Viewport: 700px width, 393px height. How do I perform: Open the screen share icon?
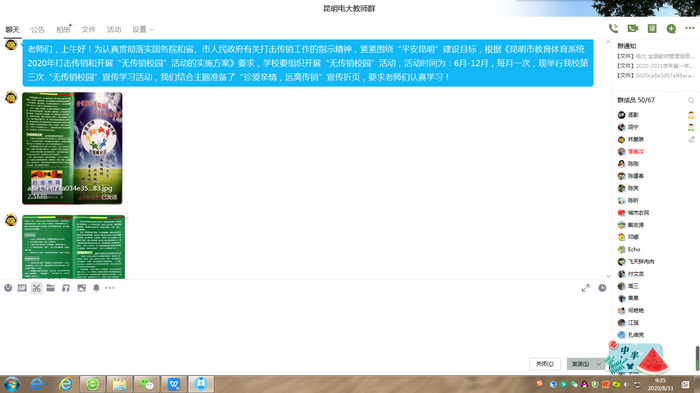(652, 29)
